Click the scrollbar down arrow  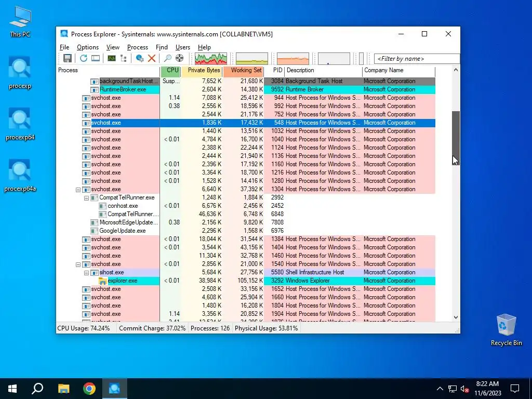[456, 317]
